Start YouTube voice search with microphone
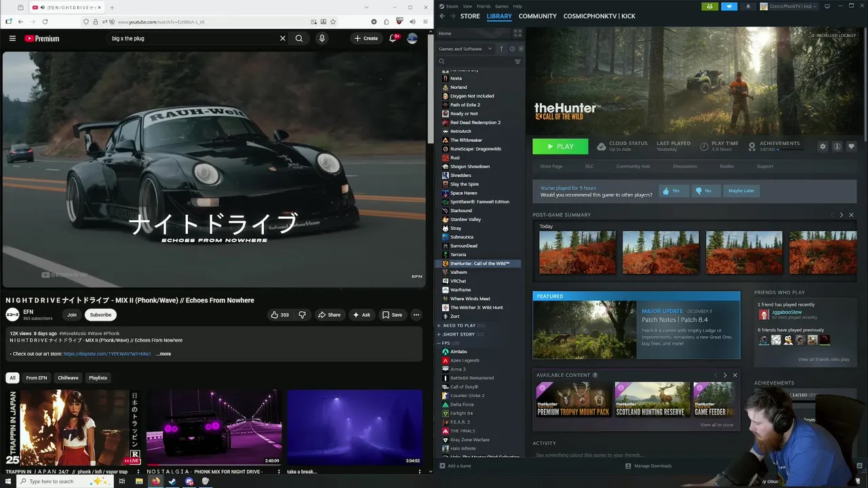This screenshot has height=488, width=868. (x=322, y=39)
